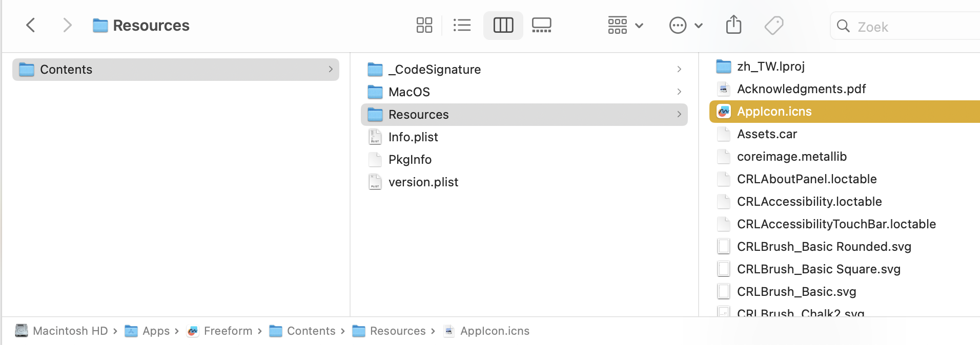Click the Share icon
Viewport: 980px width, 345px height.
pos(733,25)
